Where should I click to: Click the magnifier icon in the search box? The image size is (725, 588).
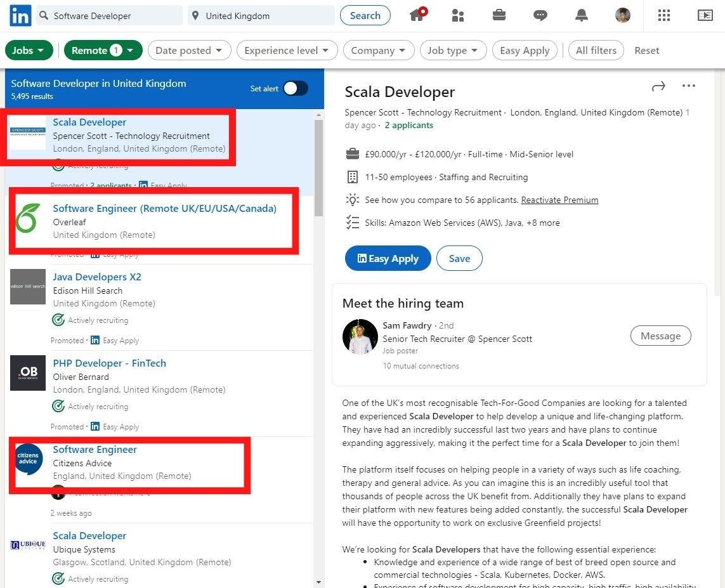(44, 16)
